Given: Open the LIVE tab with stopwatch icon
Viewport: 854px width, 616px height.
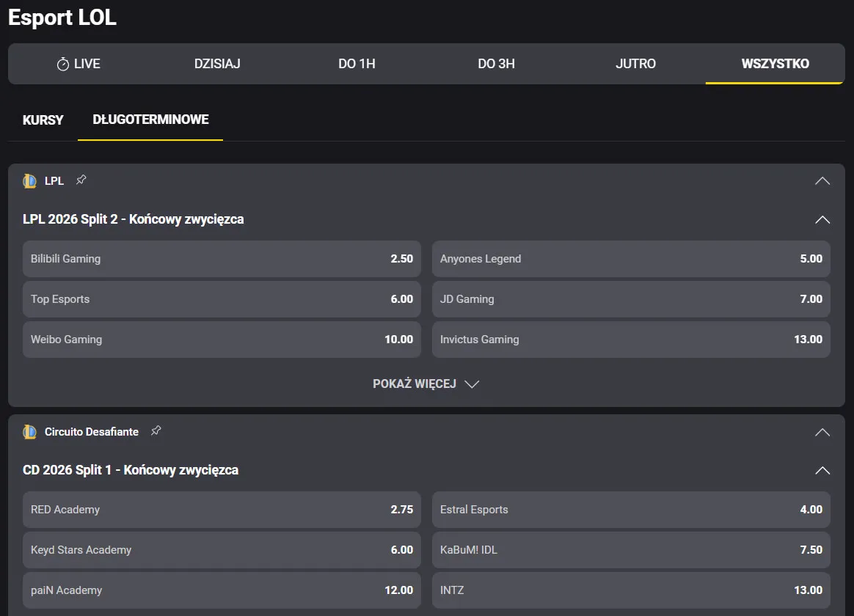Looking at the screenshot, I should [x=78, y=64].
